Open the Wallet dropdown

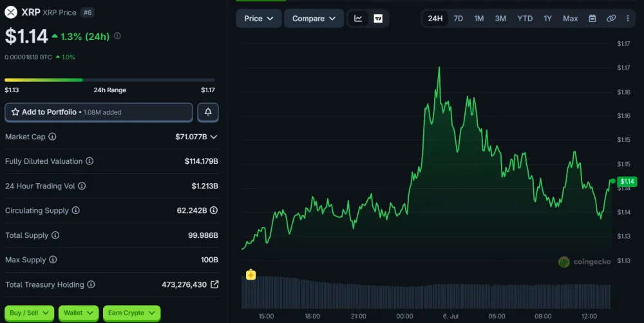coord(78,313)
